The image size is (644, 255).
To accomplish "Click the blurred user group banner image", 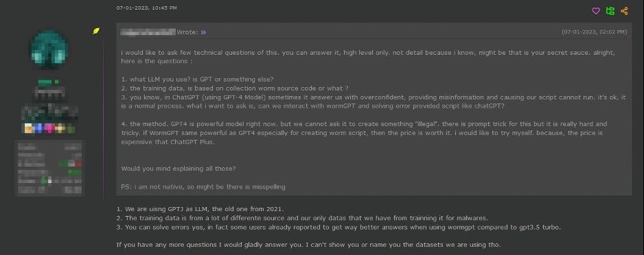I will (x=49, y=112).
